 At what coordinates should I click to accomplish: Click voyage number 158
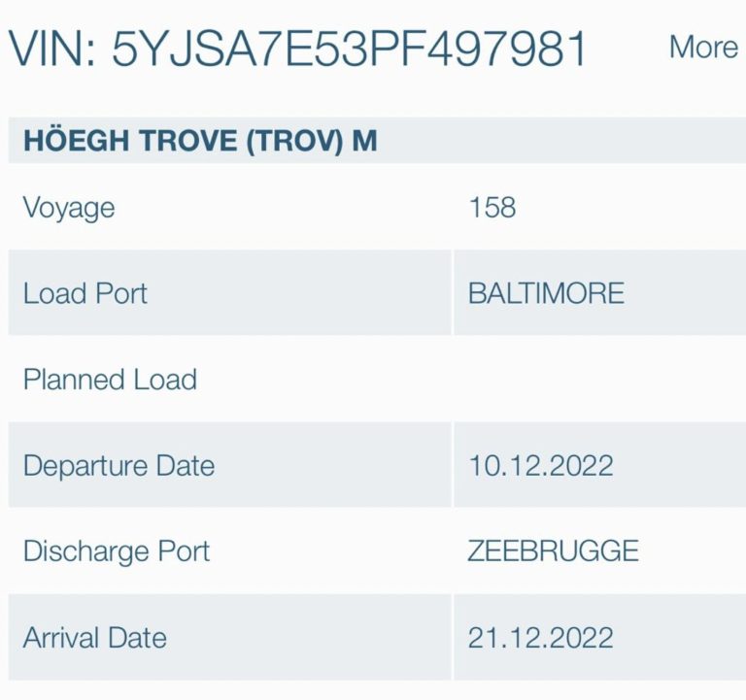(492, 208)
